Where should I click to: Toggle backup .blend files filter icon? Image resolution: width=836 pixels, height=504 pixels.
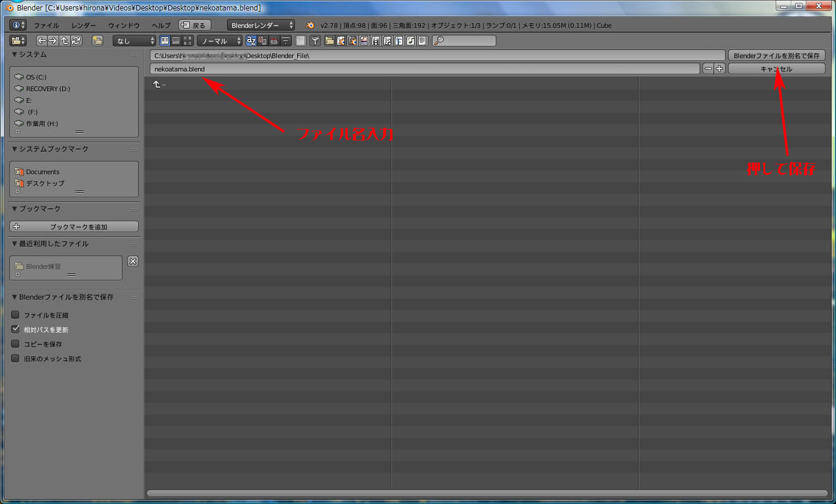point(352,41)
